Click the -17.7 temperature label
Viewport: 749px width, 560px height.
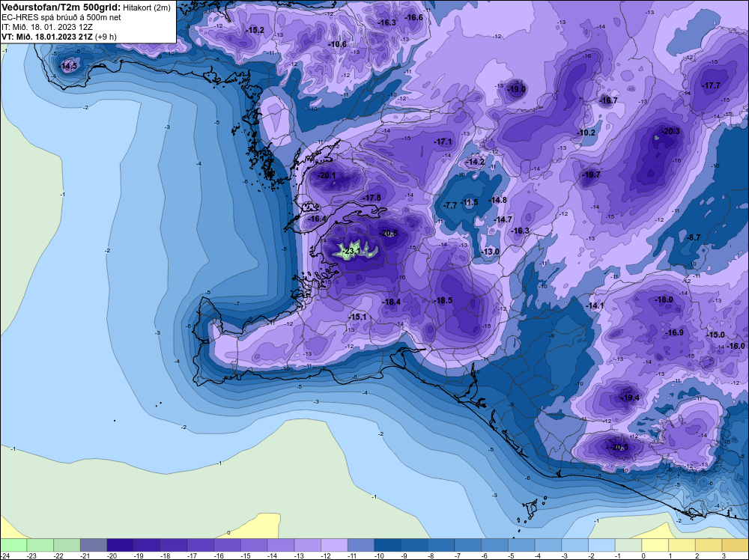(x=712, y=85)
